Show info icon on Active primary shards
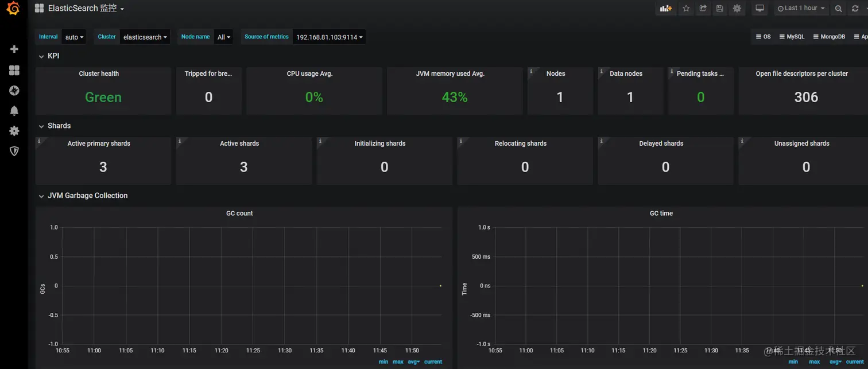868x369 pixels. tap(39, 141)
